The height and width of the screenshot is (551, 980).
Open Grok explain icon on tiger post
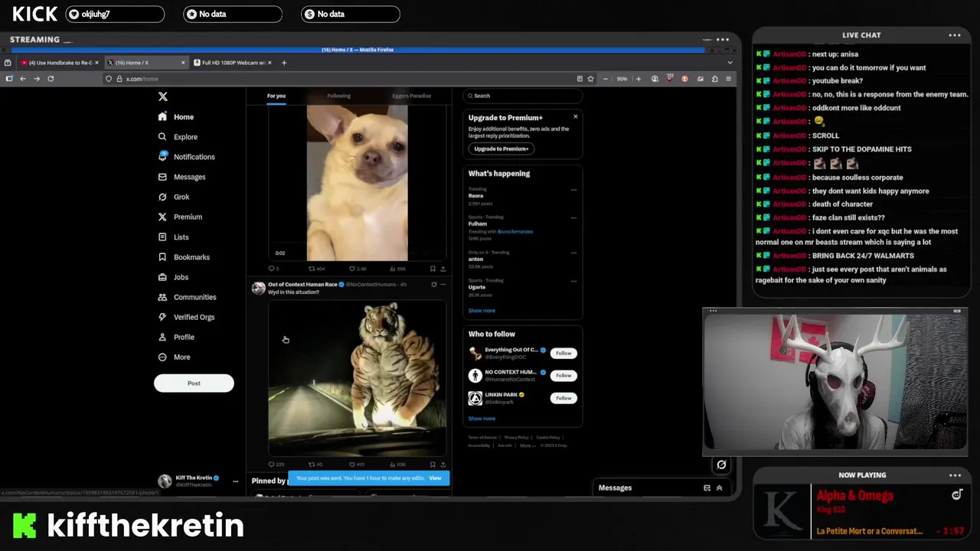[434, 285]
